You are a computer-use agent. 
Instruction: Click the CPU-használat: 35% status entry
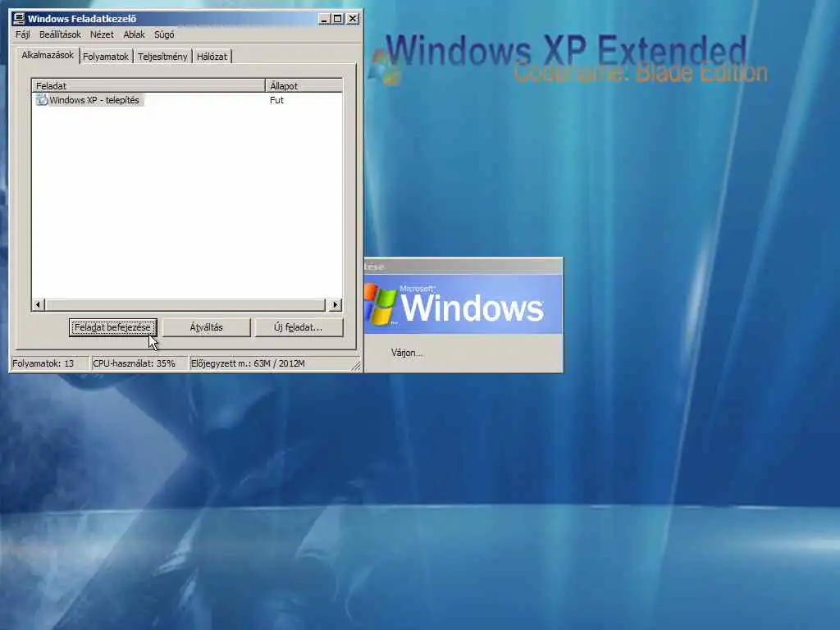click(139, 363)
